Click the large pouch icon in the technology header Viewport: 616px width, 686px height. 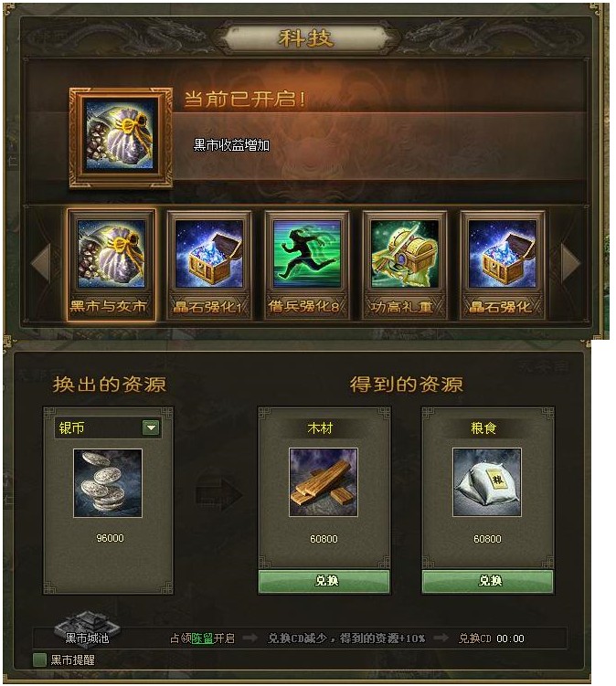pyautogui.click(x=121, y=138)
